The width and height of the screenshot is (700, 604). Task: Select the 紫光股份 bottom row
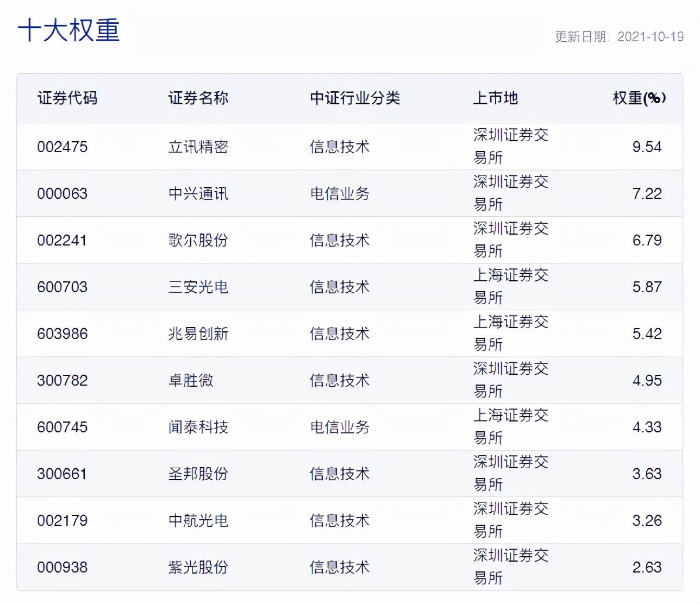pyautogui.click(x=198, y=567)
